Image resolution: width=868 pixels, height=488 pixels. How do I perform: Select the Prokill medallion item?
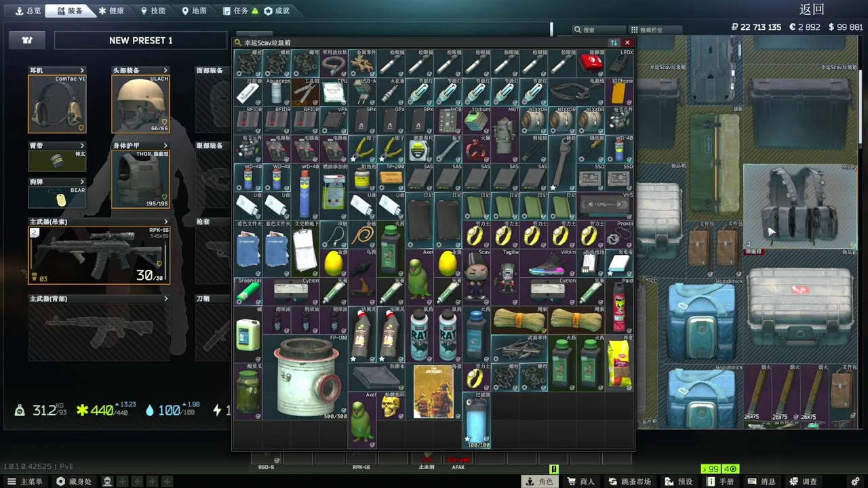(x=620, y=235)
